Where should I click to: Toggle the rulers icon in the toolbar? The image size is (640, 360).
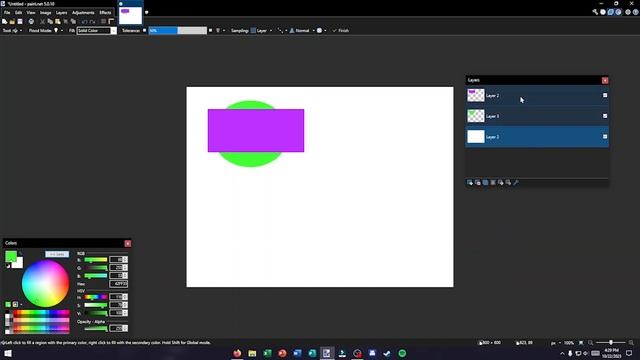(111, 21)
